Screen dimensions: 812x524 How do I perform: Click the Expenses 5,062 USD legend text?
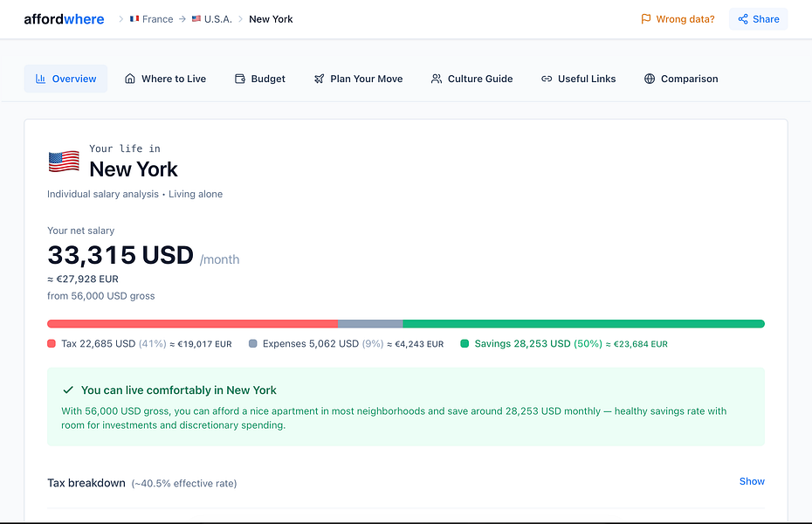point(311,344)
